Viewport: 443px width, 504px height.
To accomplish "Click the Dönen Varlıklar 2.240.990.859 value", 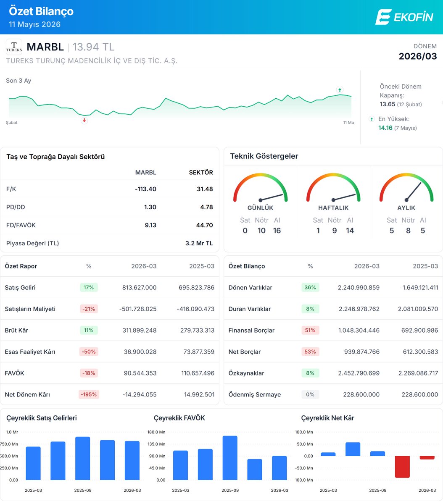I will pos(359,288).
